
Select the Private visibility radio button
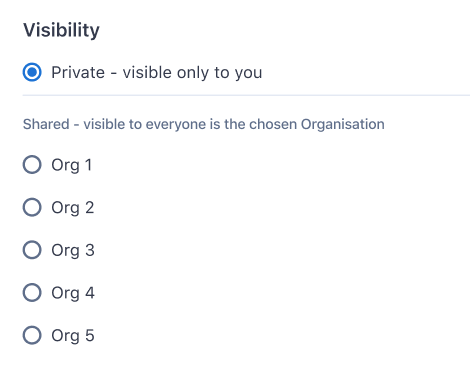click(x=32, y=72)
